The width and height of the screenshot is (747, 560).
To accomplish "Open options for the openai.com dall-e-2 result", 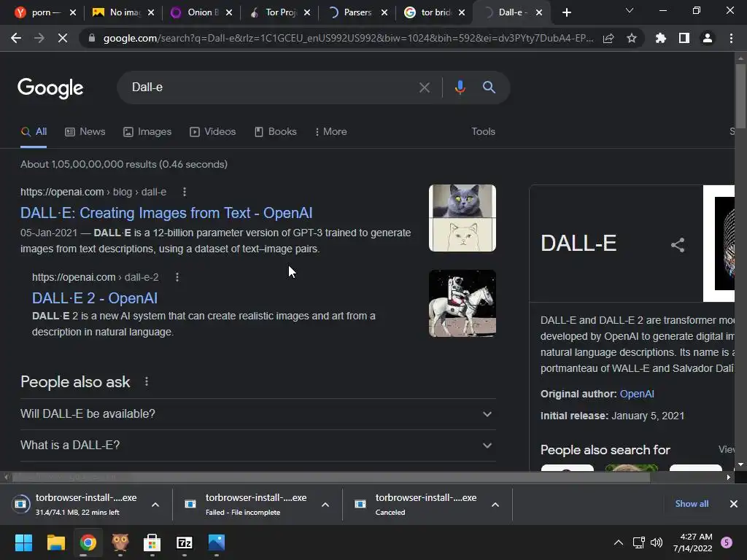I will [177, 277].
